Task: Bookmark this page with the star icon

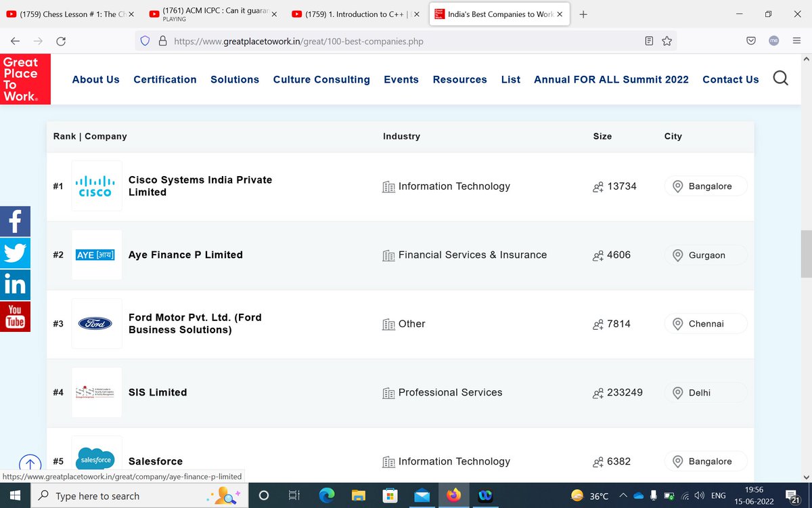Action: tap(667, 41)
